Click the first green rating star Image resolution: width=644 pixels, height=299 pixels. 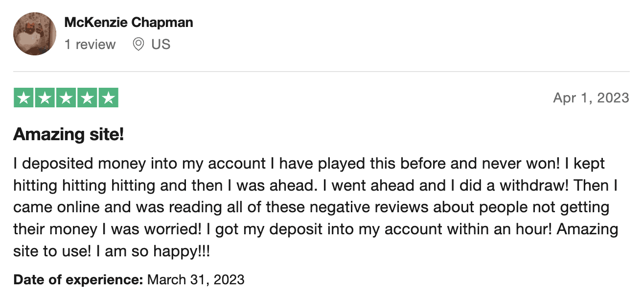click(x=23, y=98)
